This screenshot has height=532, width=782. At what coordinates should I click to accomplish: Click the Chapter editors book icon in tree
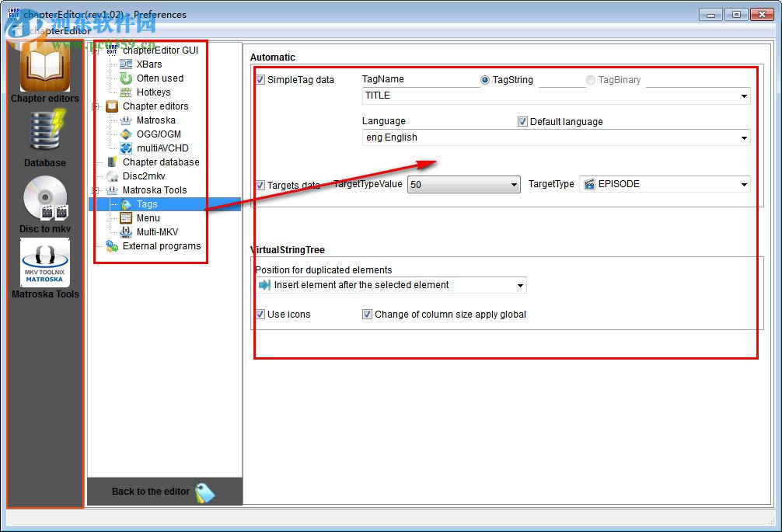click(112, 106)
